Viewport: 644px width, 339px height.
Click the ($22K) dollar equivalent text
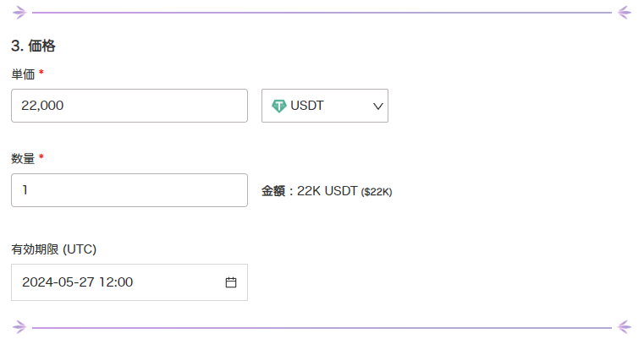pos(377,192)
